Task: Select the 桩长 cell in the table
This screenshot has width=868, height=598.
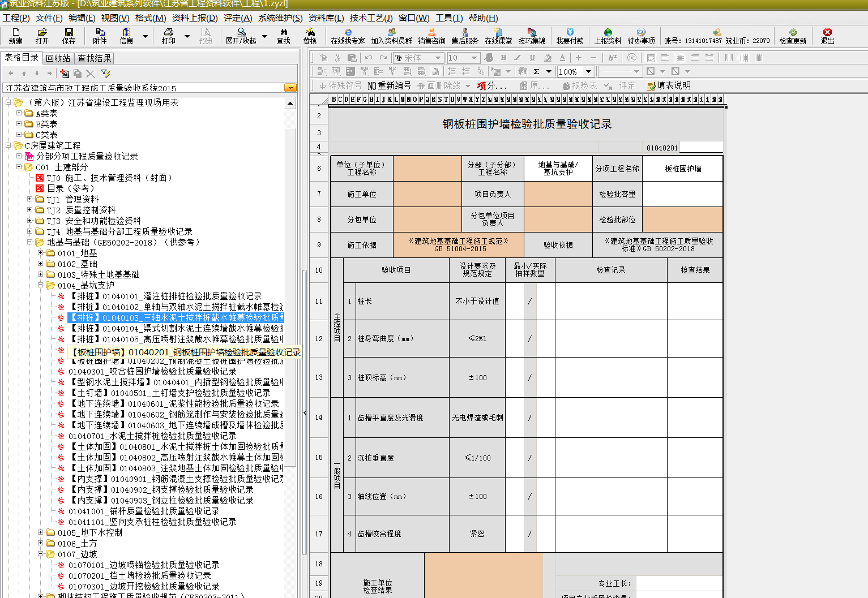Action: coord(402,301)
